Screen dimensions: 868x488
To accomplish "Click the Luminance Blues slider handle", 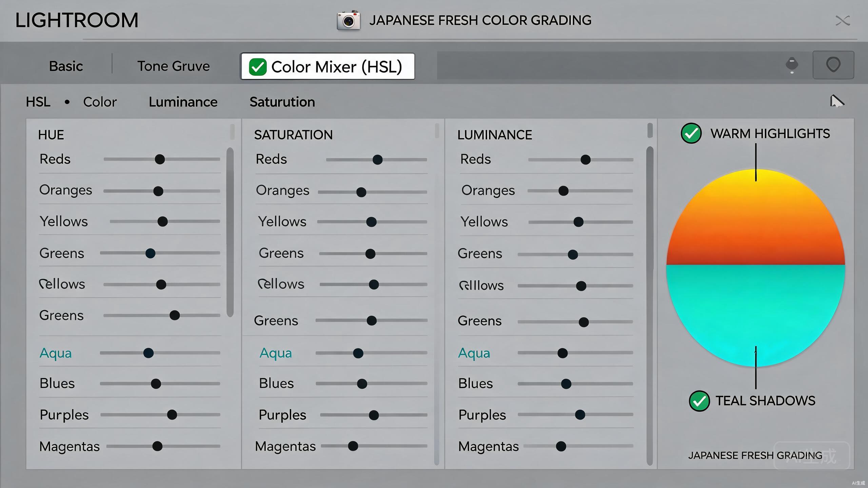I will [566, 384].
